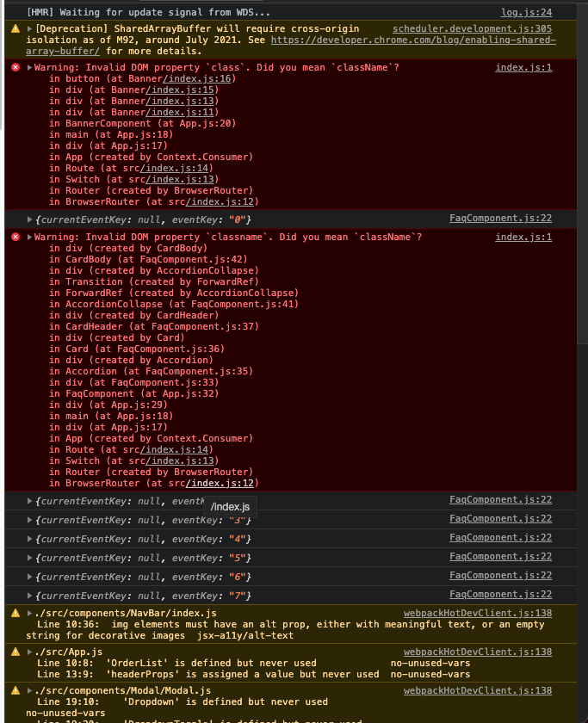Expand the ./src/App.js warning entry
This screenshot has height=723, width=588.
[29, 652]
